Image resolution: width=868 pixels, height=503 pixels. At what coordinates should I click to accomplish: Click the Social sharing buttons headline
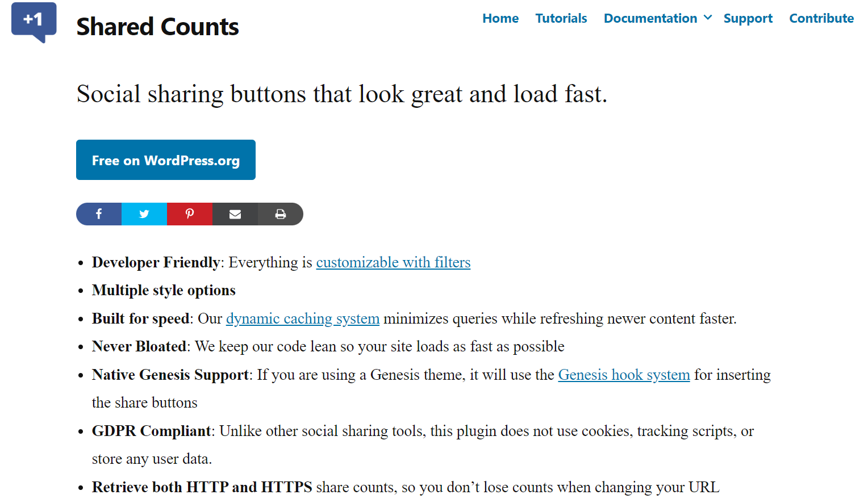342,94
